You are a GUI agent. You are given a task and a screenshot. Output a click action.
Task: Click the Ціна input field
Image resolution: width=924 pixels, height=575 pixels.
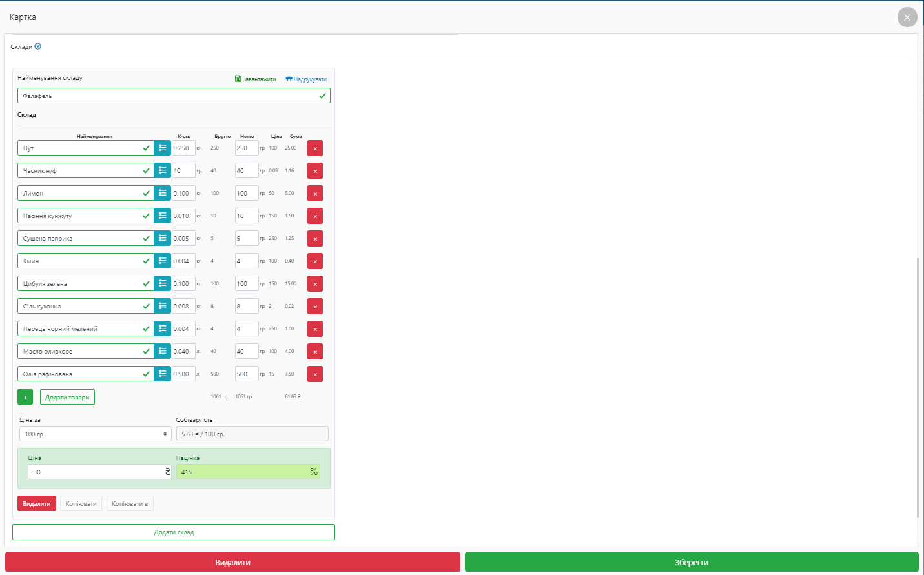(x=95, y=472)
